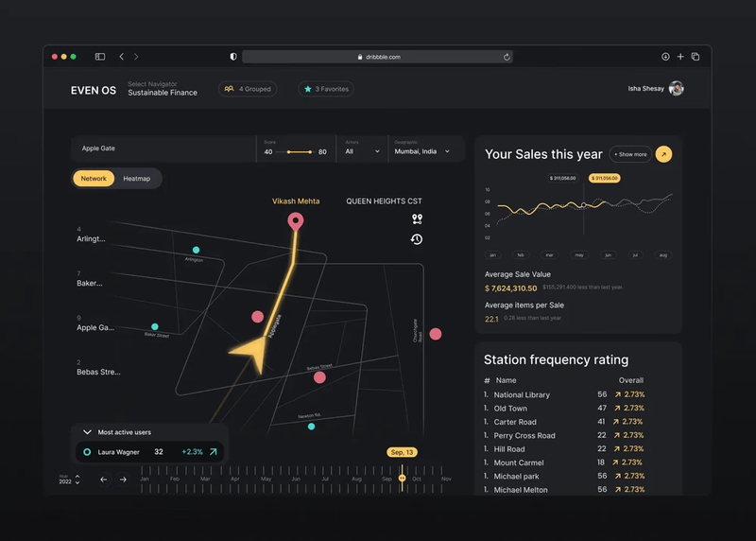Select the teal Newton Rd station dot
The width and height of the screenshot is (756, 541).
click(x=312, y=427)
